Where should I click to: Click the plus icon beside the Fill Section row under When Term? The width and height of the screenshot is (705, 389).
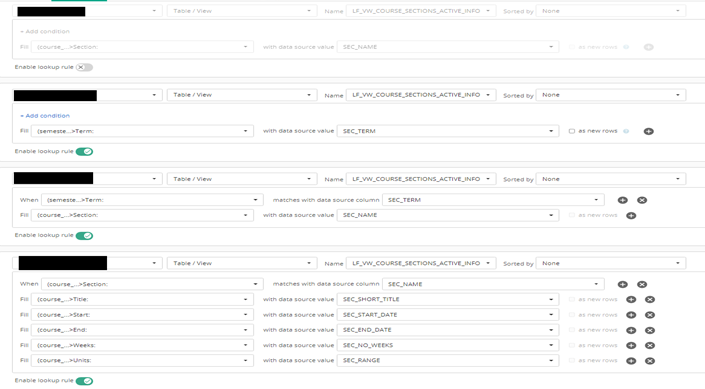(631, 215)
